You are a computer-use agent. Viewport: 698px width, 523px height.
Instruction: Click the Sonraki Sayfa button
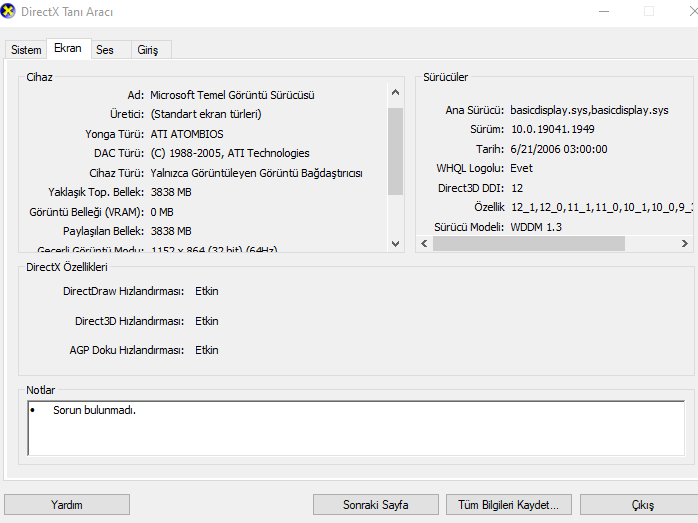376,505
